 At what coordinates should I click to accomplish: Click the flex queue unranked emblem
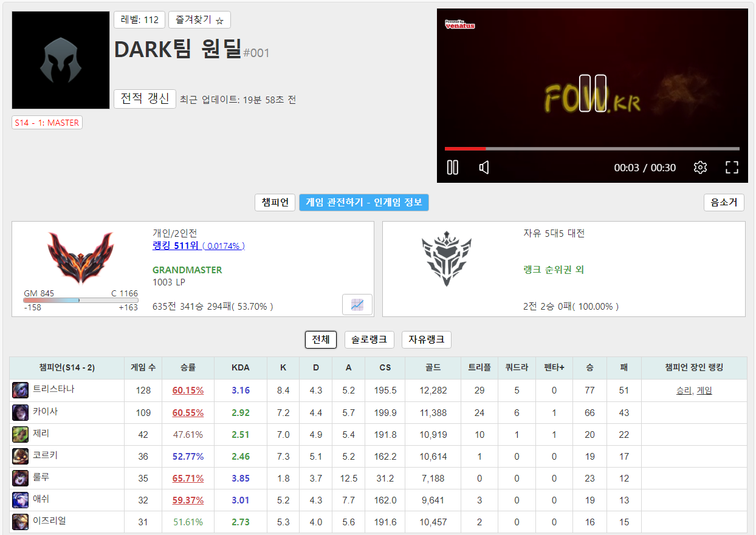(x=447, y=259)
